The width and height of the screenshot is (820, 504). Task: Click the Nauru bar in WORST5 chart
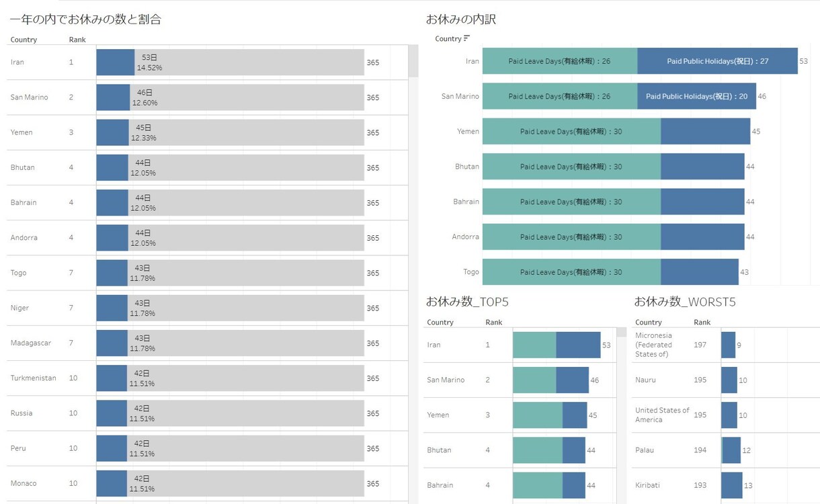[729, 380]
